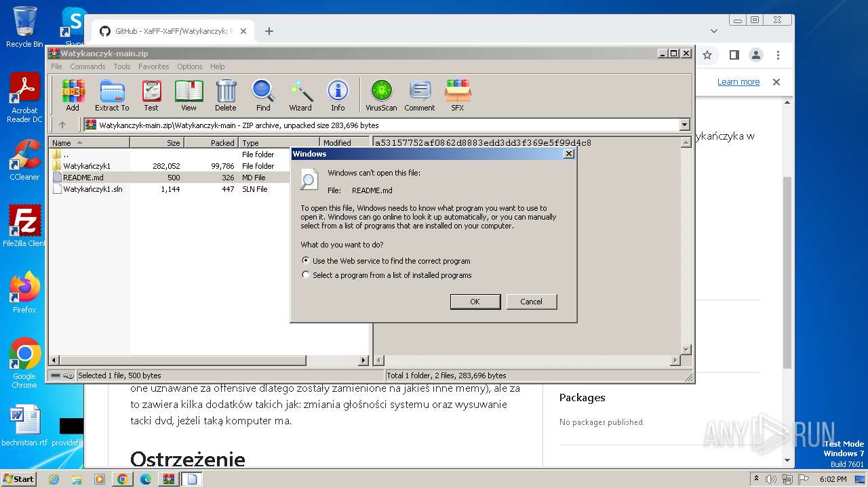The image size is (868, 488).
Task: Open Google Chrome desktop icon
Action: point(24,363)
